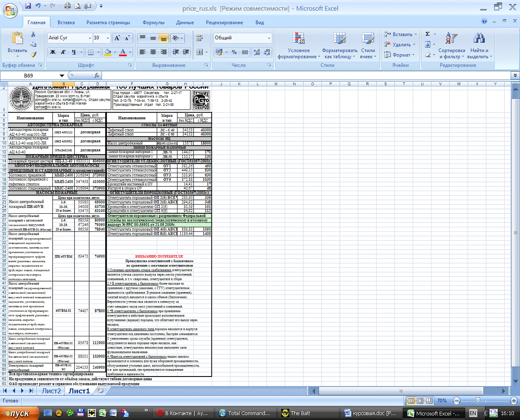Open the Arial Cyr font dropdown
The image size is (520, 420).
[x=90, y=38]
